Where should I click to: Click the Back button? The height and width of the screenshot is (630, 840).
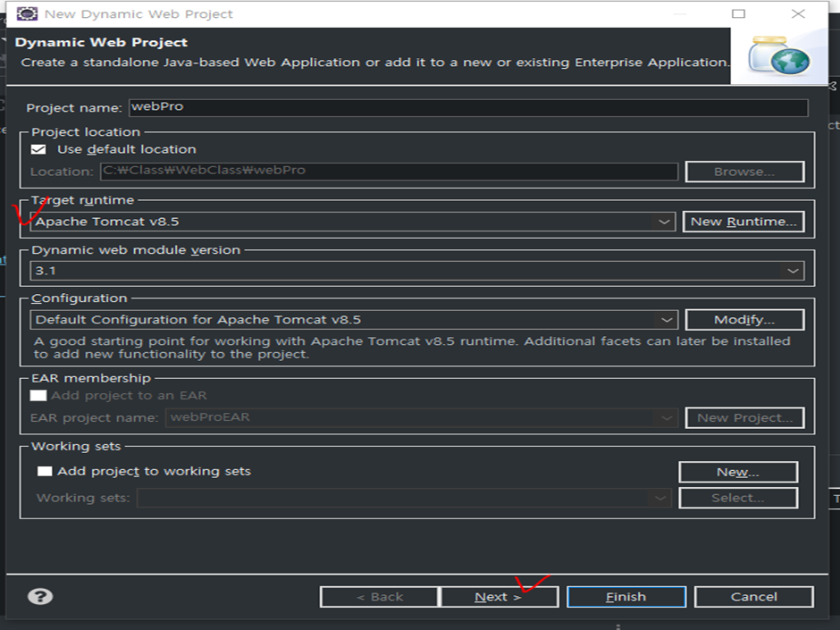point(379,597)
